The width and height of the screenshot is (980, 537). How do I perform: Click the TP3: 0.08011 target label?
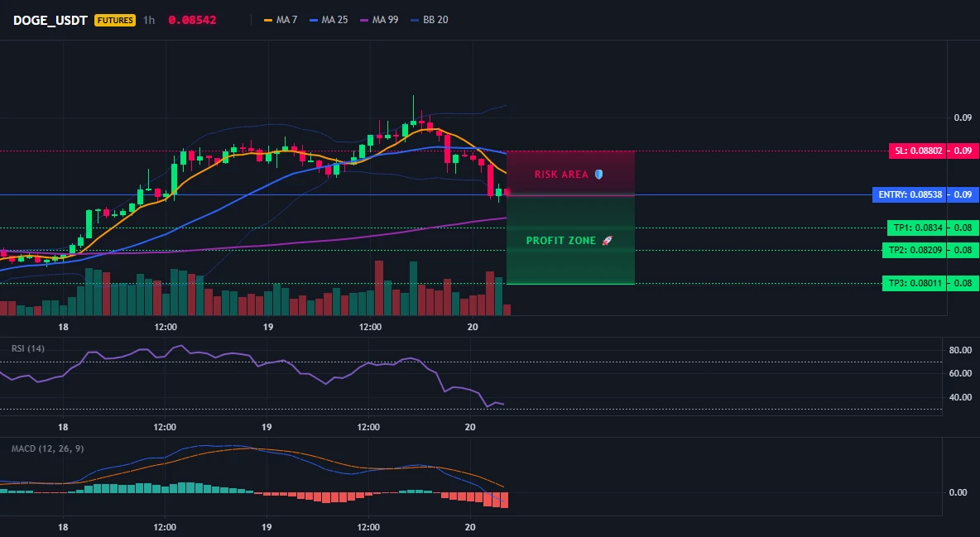pyautogui.click(x=915, y=283)
